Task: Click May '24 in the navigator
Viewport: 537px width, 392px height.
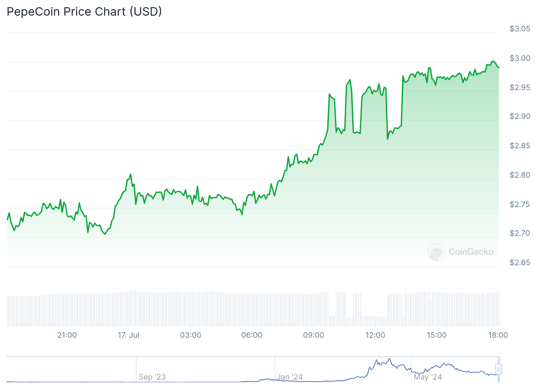Action: point(428,377)
